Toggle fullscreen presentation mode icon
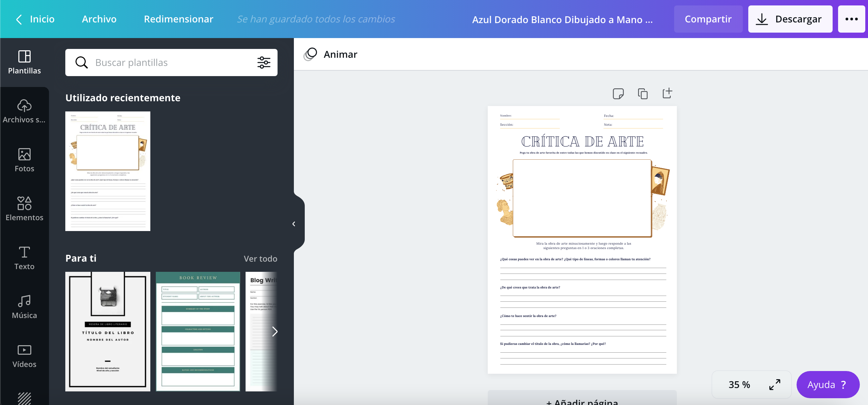The width and height of the screenshot is (868, 405). 774,385
